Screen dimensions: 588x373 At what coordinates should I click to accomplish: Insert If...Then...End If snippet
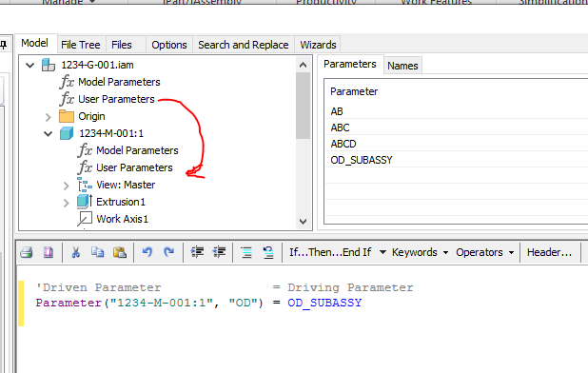tap(330, 252)
